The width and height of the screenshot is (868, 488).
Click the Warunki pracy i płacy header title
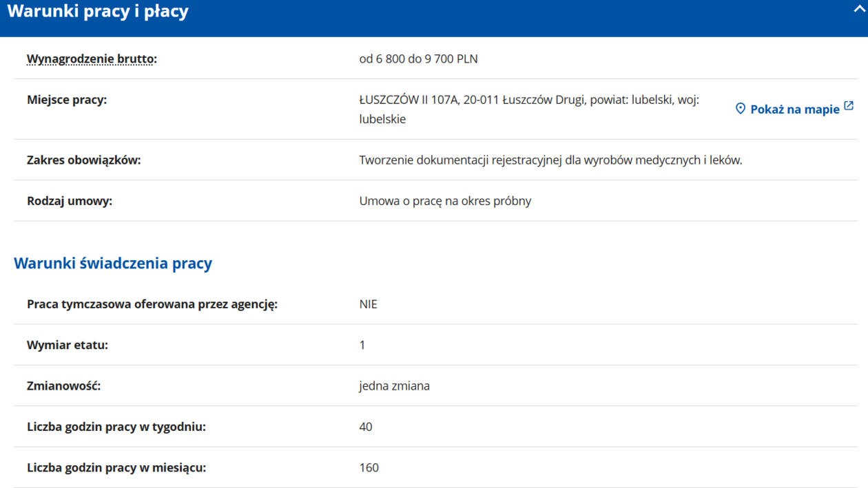pos(98,12)
